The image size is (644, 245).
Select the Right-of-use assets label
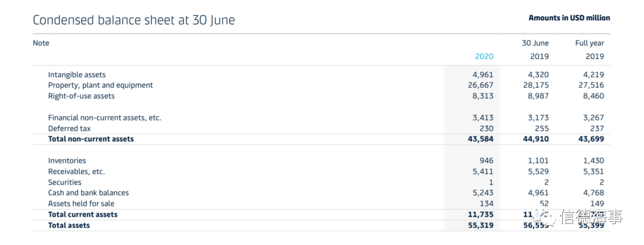click(x=81, y=96)
